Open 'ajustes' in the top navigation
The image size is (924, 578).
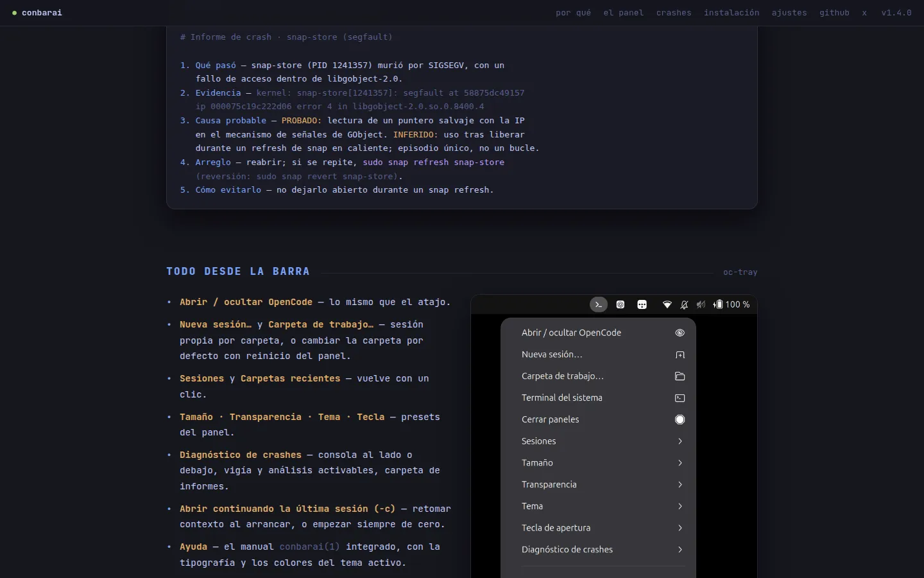coord(789,13)
